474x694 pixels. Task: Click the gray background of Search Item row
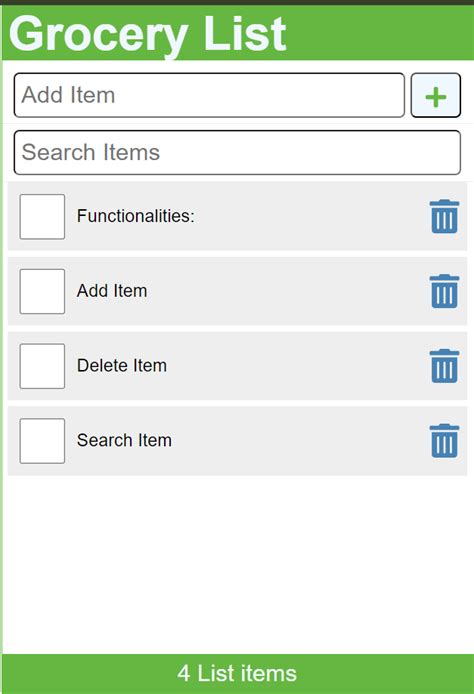(297, 441)
